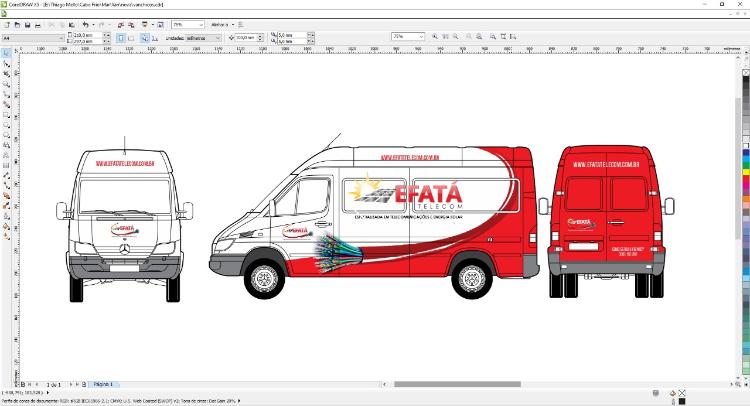Click Zoom to page width icon
The width and height of the screenshot is (750, 406).
(503, 36)
